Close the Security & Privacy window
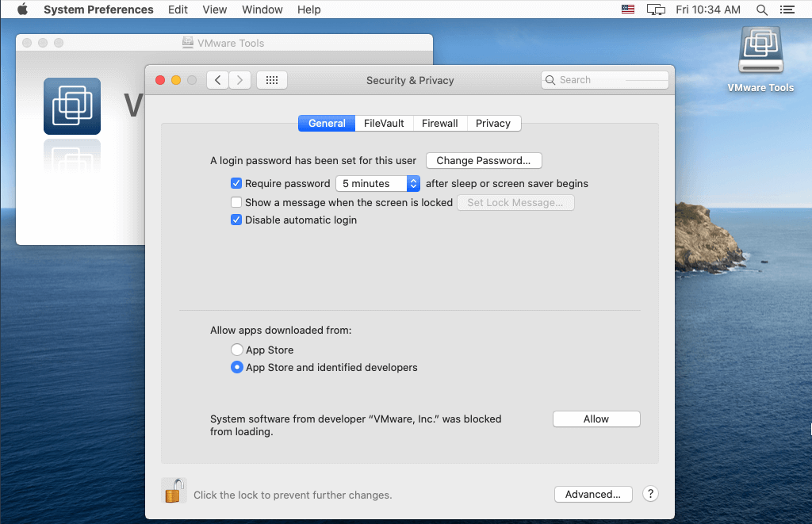 (x=160, y=80)
